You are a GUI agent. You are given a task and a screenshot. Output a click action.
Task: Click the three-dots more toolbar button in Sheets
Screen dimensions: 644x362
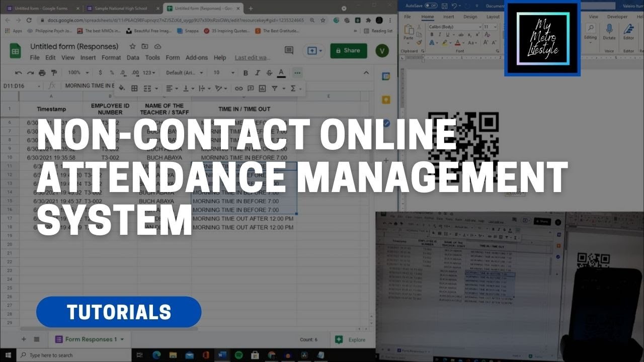pyautogui.click(x=297, y=73)
